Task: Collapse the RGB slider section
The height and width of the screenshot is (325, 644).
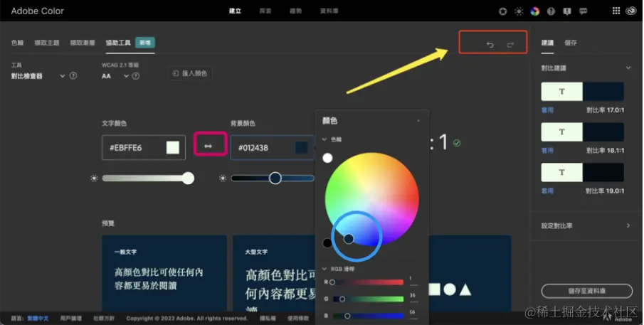Action: click(324, 270)
